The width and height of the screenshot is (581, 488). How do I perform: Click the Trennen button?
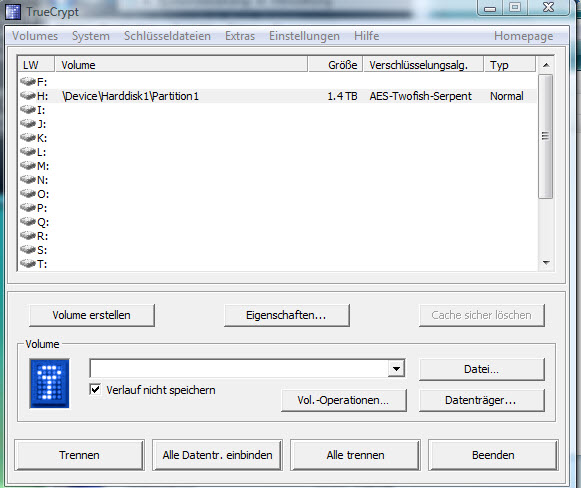[79, 455]
